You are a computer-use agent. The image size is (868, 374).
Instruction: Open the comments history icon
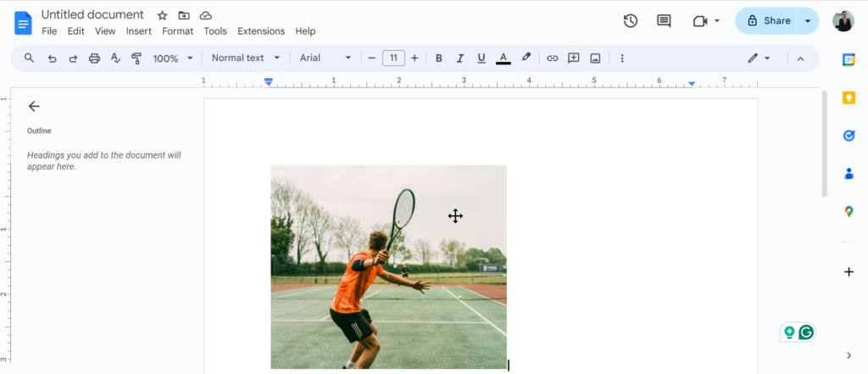pos(664,21)
